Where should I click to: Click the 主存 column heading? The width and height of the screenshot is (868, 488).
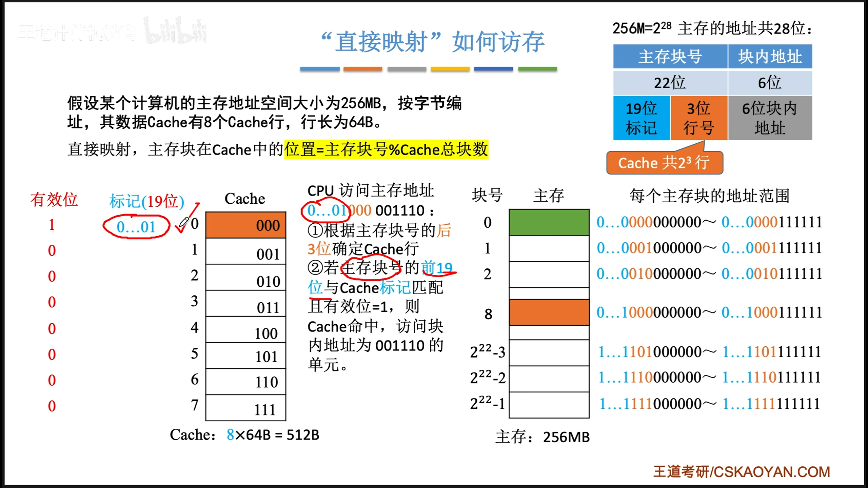tap(549, 195)
